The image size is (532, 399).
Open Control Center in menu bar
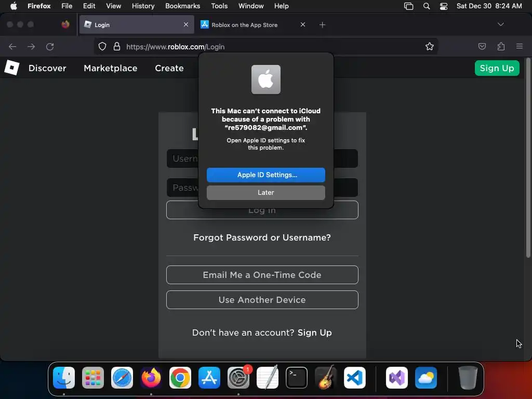point(444,6)
